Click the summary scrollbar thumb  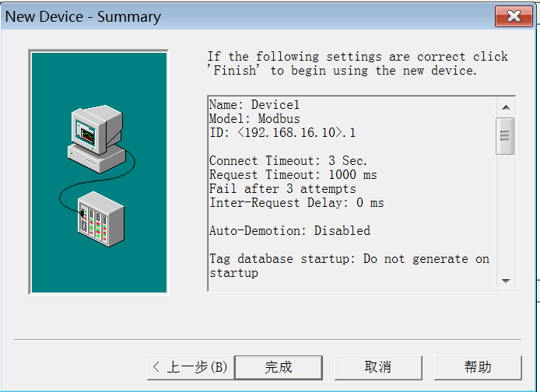[506, 135]
